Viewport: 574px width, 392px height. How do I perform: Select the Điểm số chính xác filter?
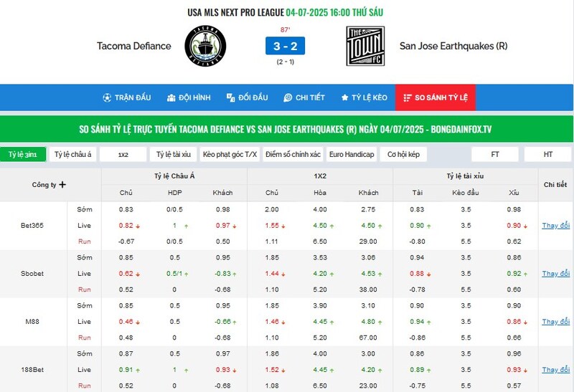click(x=293, y=154)
